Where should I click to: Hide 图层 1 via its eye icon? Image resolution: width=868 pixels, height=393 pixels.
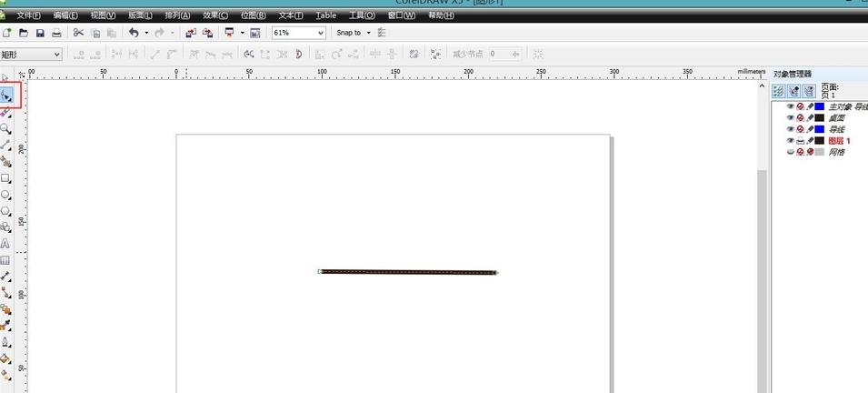pos(791,141)
